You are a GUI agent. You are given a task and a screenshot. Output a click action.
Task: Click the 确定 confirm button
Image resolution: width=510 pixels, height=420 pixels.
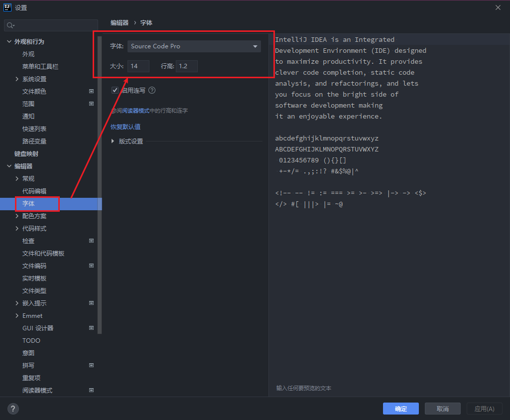[x=401, y=409]
